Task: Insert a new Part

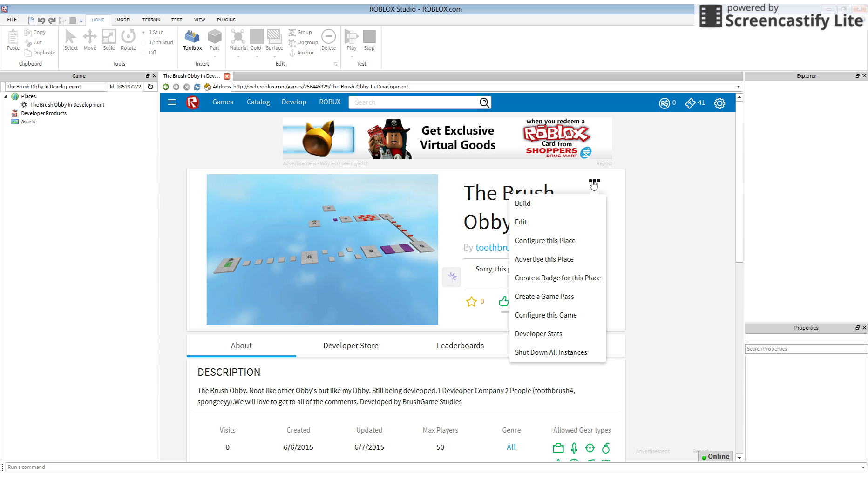Action: (214, 40)
